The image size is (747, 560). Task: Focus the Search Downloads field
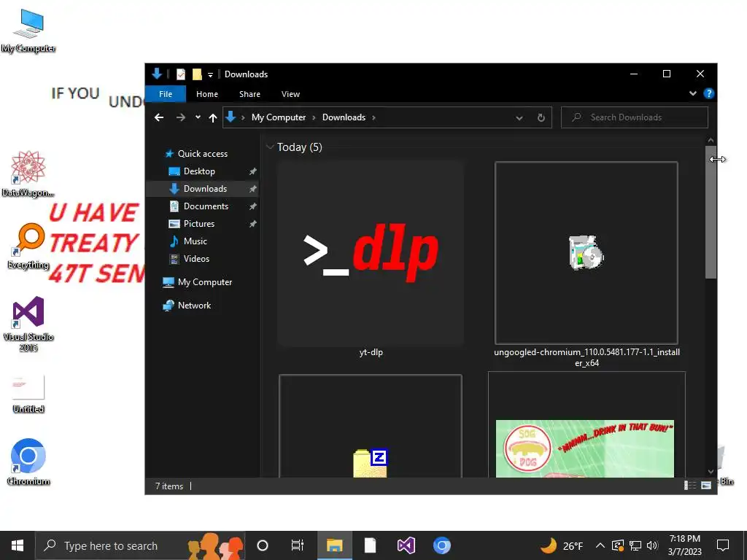click(x=634, y=117)
